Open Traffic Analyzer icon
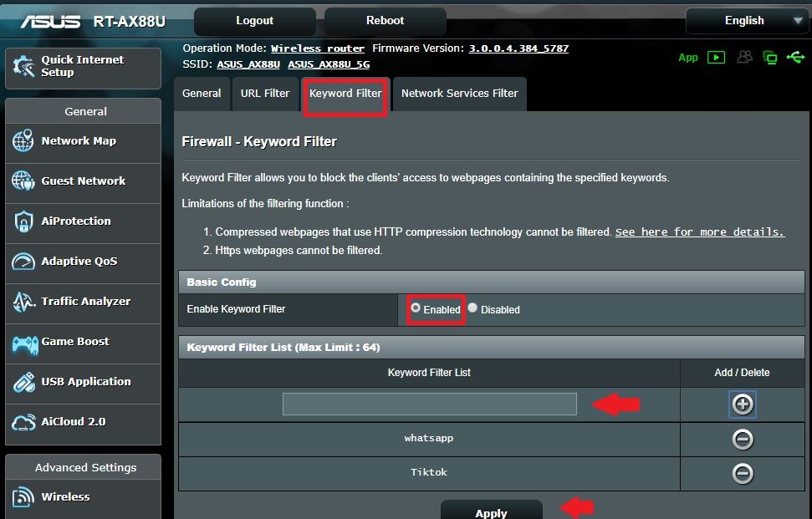The width and height of the screenshot is (812, 519). [x=23, y=302]
